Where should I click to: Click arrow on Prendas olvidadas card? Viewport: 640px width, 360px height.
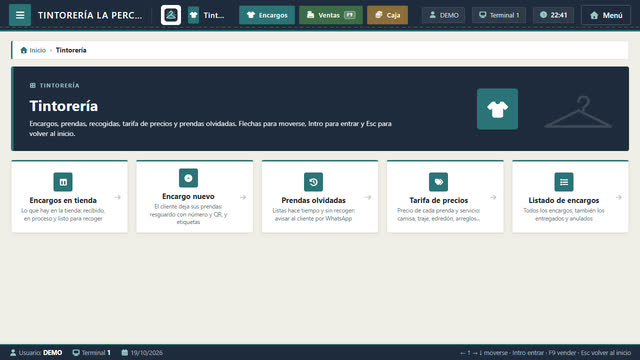coord(368,197)
